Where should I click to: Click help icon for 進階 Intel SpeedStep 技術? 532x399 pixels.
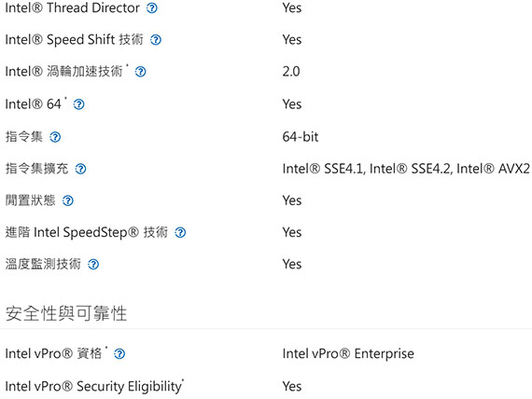click(180, 232)
